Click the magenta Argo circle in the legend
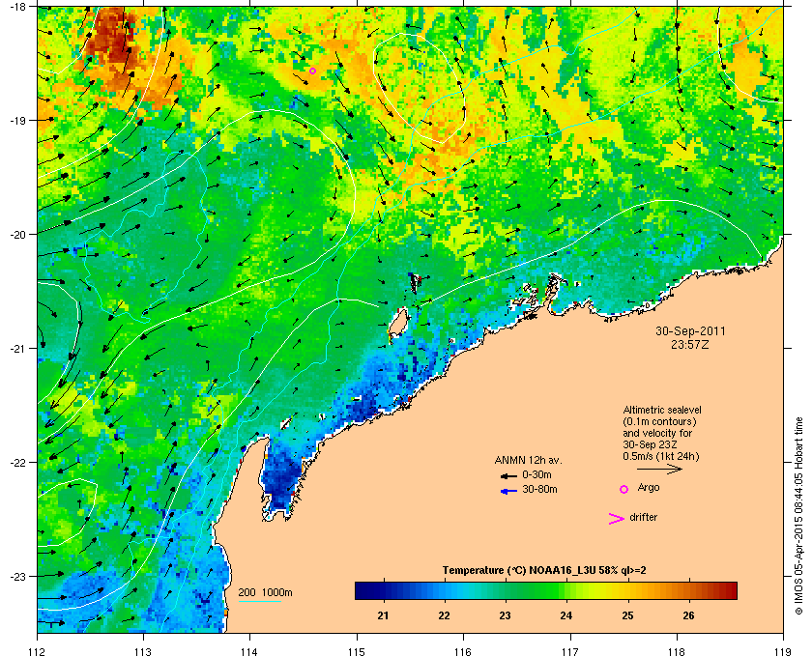Image resolution: width=812 pixels, height=657 pixels. click(x=624, y=489)
